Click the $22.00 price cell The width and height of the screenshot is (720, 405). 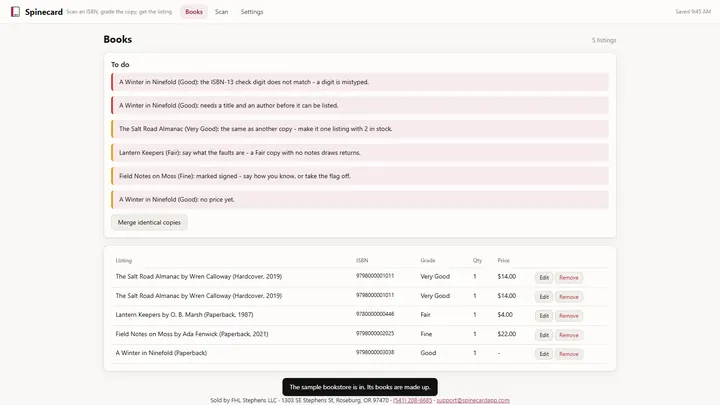(x=506, y=334)
